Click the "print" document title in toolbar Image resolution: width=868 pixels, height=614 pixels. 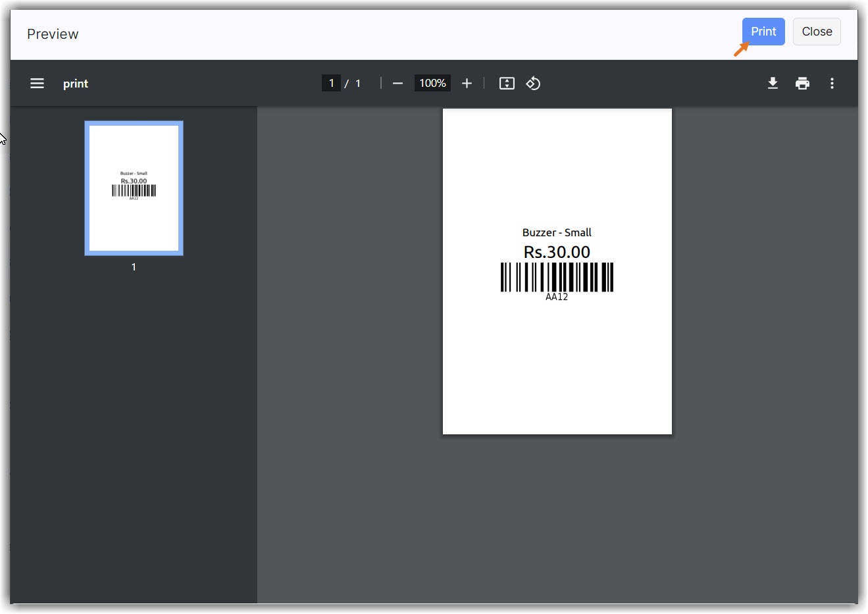(x=76, y=84)
